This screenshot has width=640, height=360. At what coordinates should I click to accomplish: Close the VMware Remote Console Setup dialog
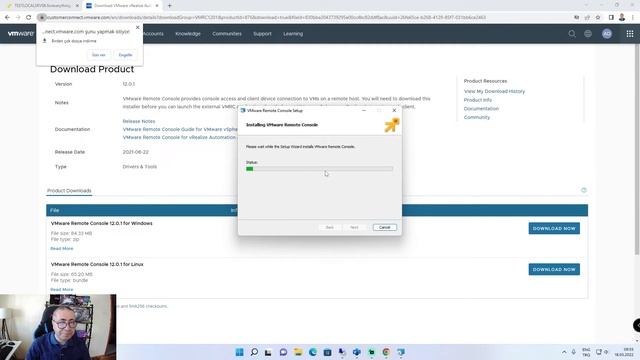(x=394, y=111)
